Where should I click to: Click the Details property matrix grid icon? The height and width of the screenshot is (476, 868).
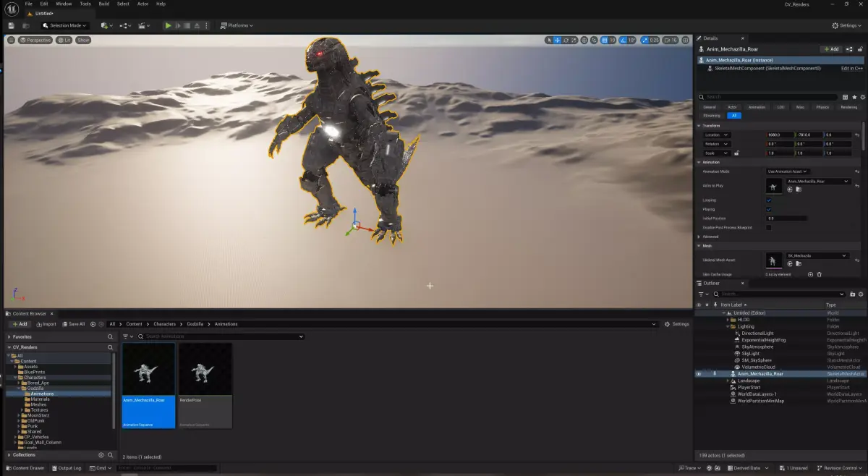[846, 97]
